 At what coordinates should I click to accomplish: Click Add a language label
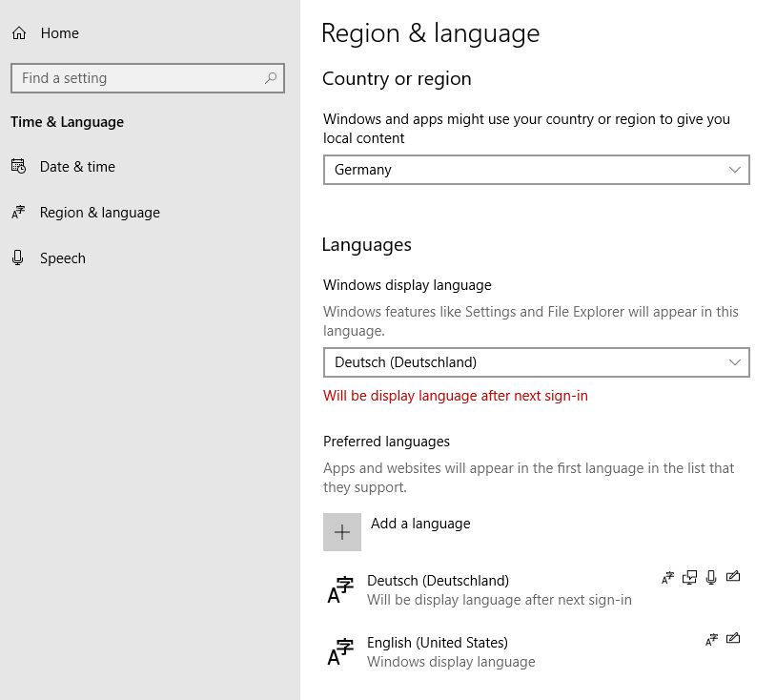tap(420, 524)
